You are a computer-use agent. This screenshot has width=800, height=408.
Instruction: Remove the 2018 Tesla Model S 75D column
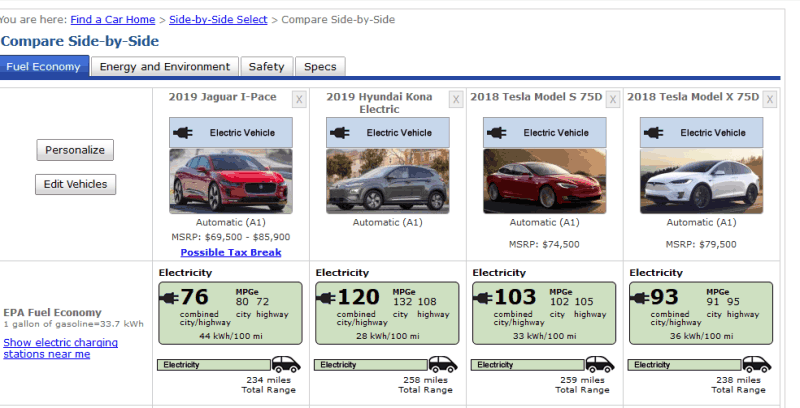613,99
